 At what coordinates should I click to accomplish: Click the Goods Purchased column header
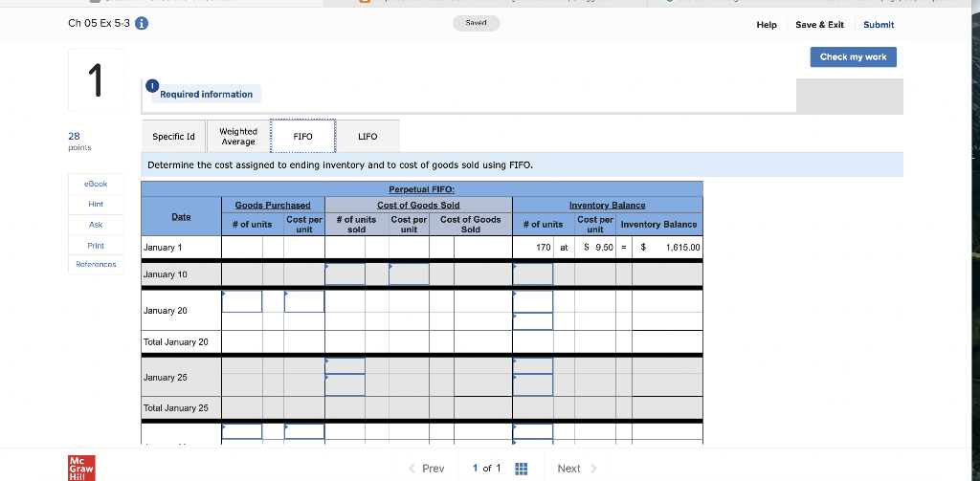pos(273,205)
